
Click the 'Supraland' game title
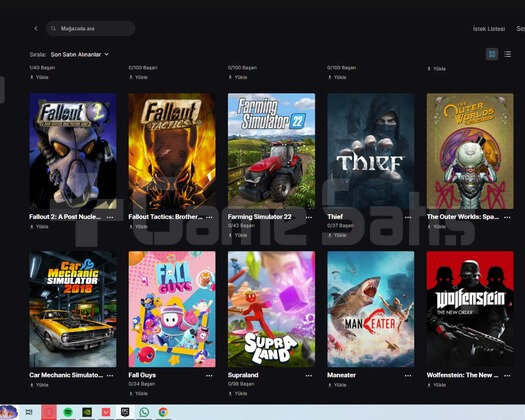(x=243, y=375)
